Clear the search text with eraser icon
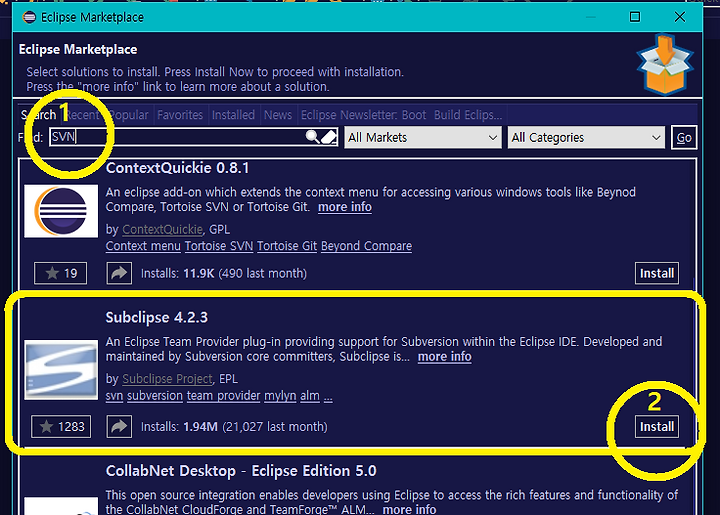The width and height of the screenshot is (720, 515). tap(329, 137)
